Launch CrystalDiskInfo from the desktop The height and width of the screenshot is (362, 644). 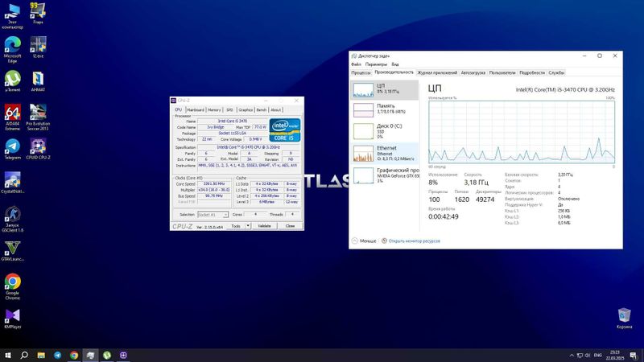12,183
